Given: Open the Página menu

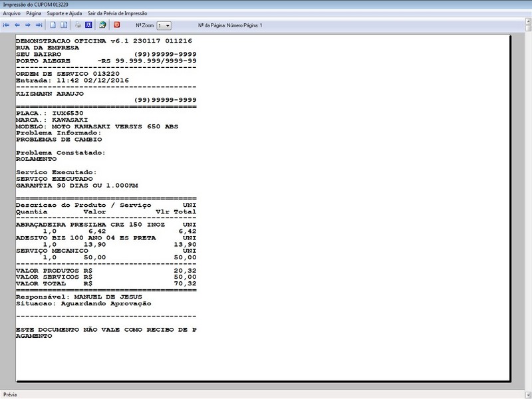Looking at the screenshot, I should pos(34,13).
